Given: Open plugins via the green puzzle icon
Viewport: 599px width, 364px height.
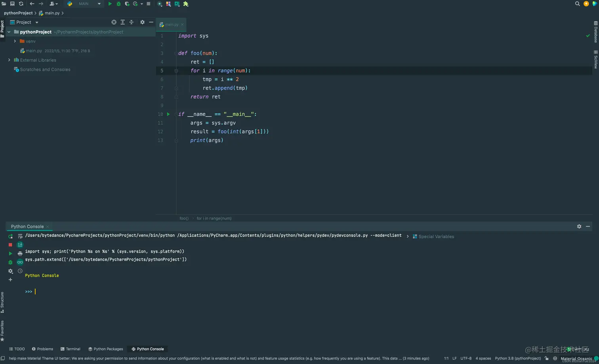Looking at the screenshot, I should (x=186, y=4).
